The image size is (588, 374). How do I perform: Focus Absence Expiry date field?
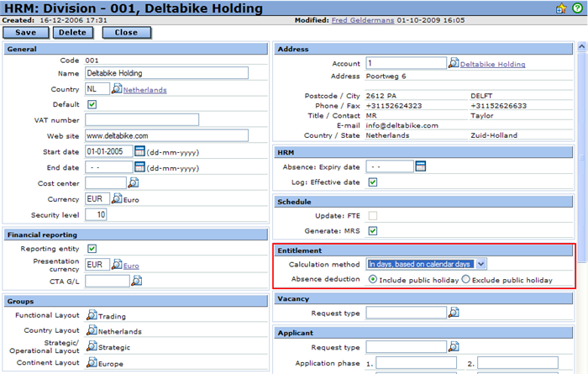point(390,166)
